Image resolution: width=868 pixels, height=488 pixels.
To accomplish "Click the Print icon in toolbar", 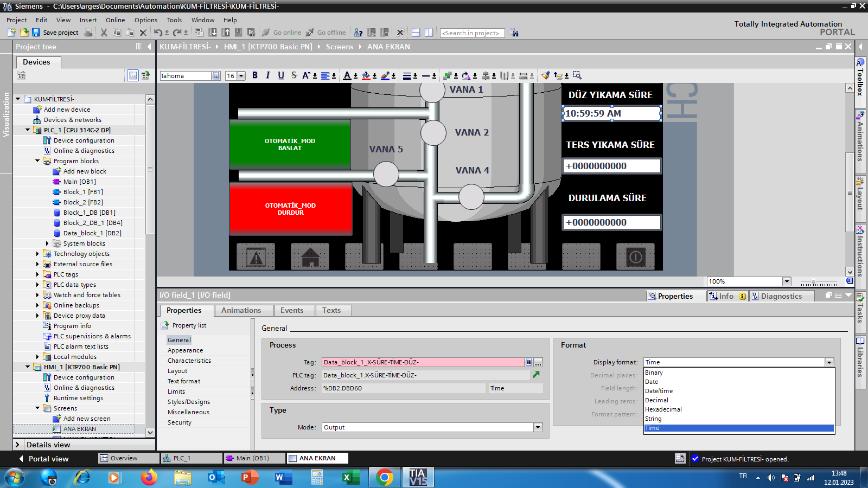I will (x=88, y=33).
